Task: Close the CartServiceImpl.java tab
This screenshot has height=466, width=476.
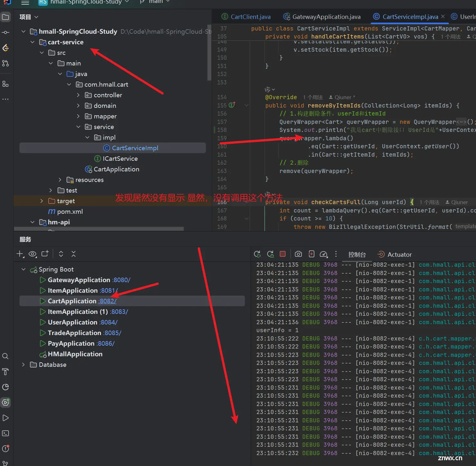Action: click(x=443, y=16)
